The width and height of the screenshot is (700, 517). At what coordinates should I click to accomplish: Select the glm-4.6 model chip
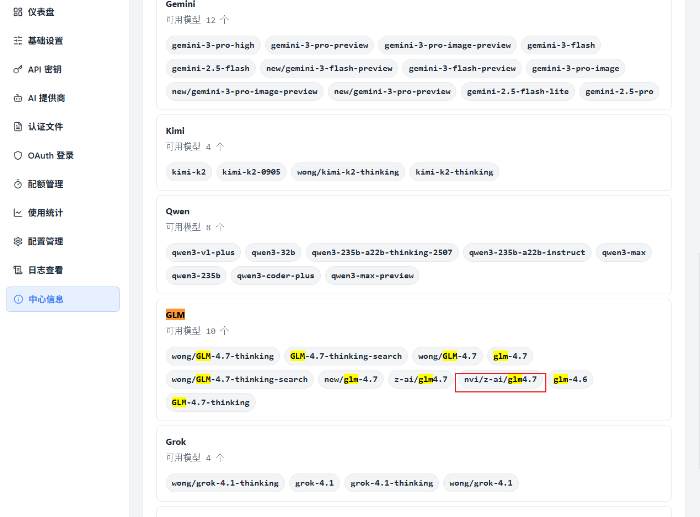[572, 380]
